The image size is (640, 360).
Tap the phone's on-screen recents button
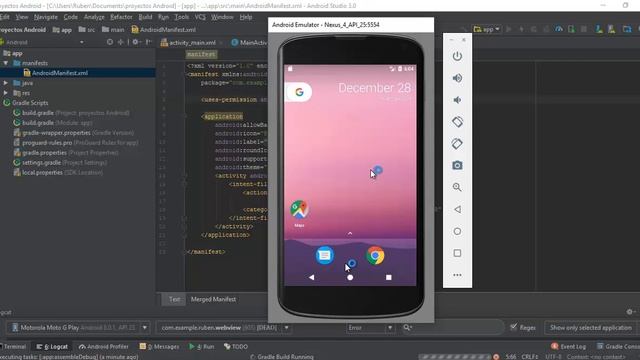pos(389,278)
